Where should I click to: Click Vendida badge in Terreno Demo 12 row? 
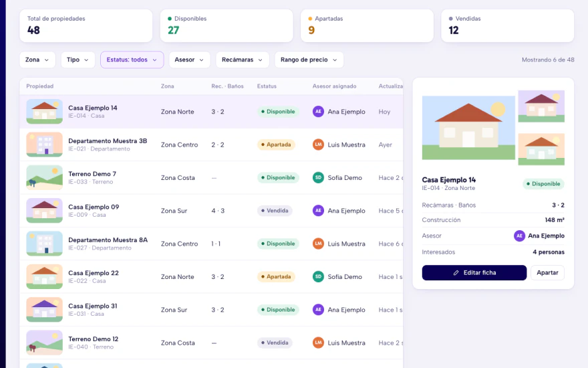tap(275, 343)
